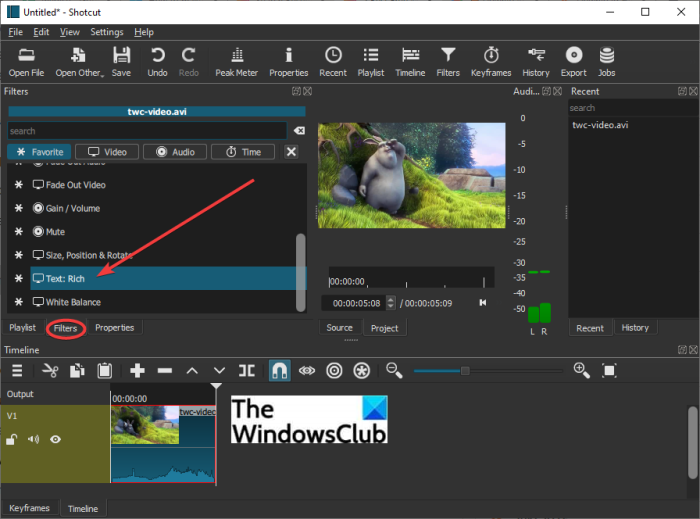Open the Keyframes stopwatch toolbar icon

tap(491, 61)
